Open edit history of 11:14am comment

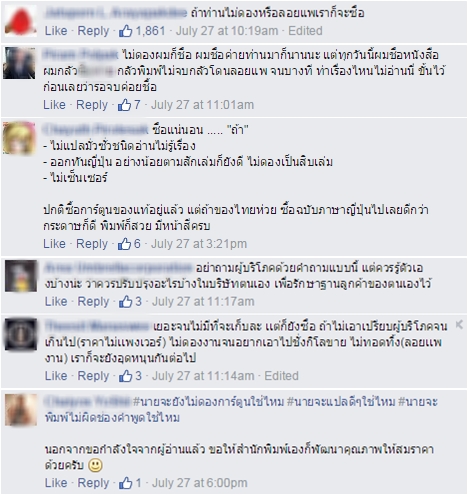[x=281, y=376]
